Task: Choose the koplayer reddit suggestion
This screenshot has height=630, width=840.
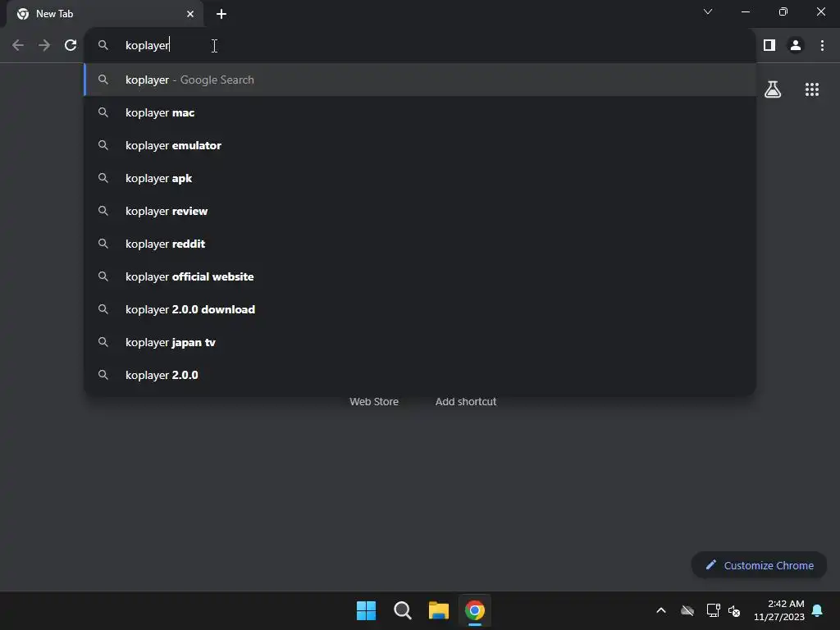Action: click(x=421, y=244)
